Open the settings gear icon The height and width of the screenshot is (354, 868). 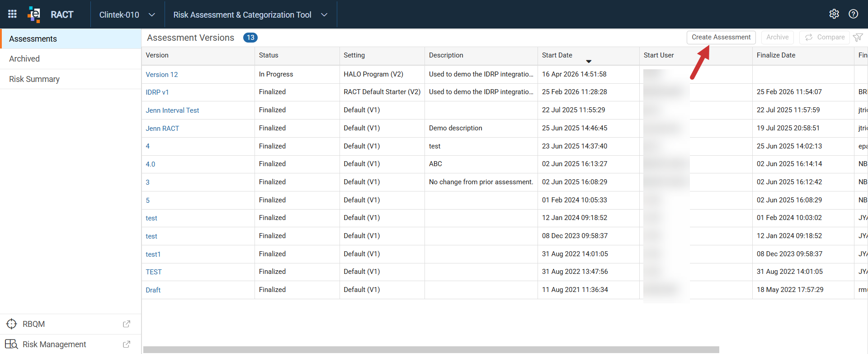pyautogui.click(x=834, y=14)
